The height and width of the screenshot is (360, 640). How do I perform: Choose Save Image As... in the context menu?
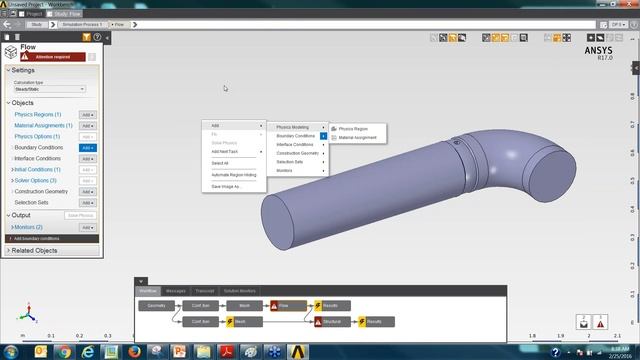(234, 187)
